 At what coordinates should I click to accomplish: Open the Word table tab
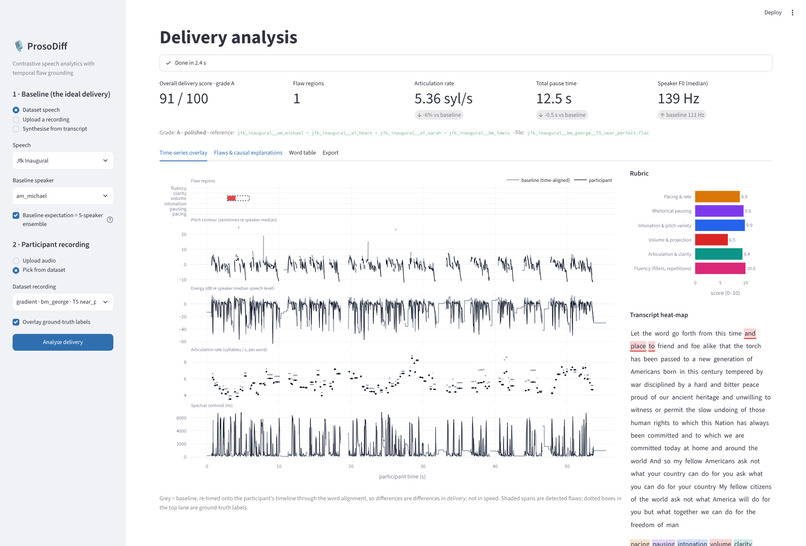302,153
